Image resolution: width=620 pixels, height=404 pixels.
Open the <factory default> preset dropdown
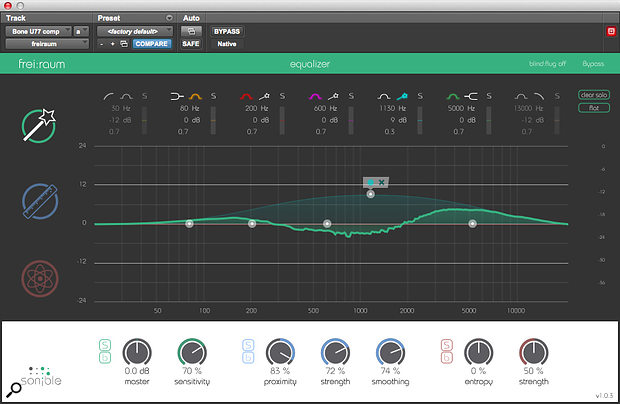coord(135,31)
